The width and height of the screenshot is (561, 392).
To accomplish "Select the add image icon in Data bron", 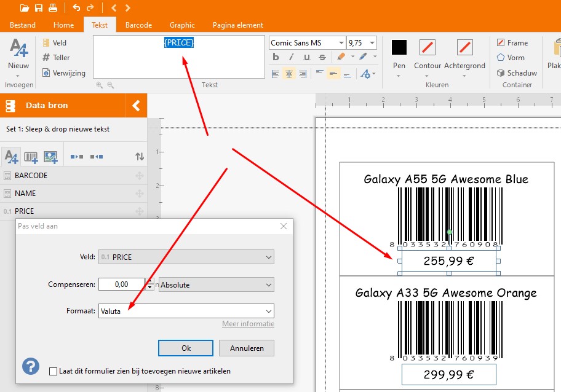I will point(50,157).
